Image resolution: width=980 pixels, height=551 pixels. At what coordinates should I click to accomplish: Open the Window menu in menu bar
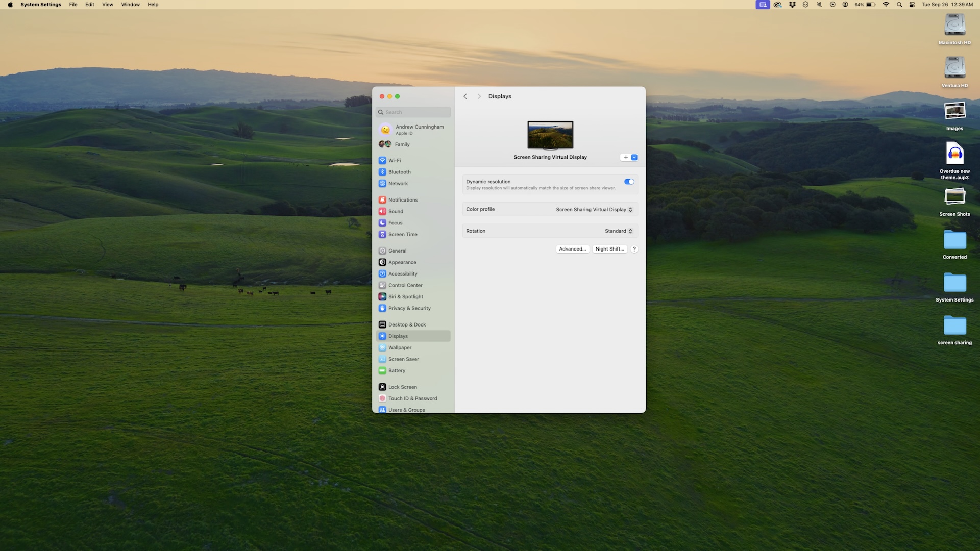(130, 5)
